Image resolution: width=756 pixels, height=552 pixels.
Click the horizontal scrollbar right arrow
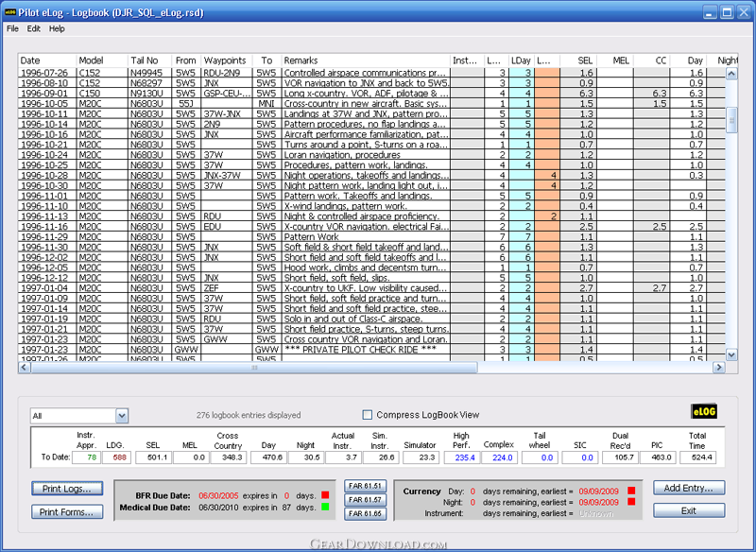(719, 368)
